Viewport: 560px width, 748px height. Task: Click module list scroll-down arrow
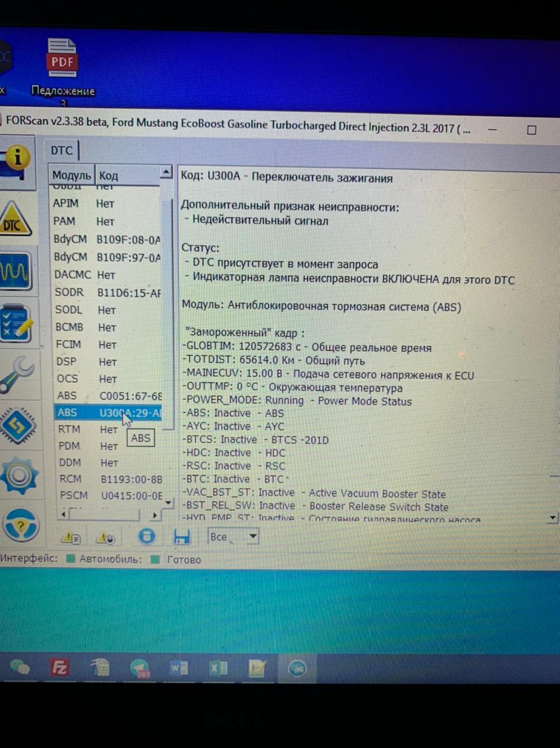point(168,502)
